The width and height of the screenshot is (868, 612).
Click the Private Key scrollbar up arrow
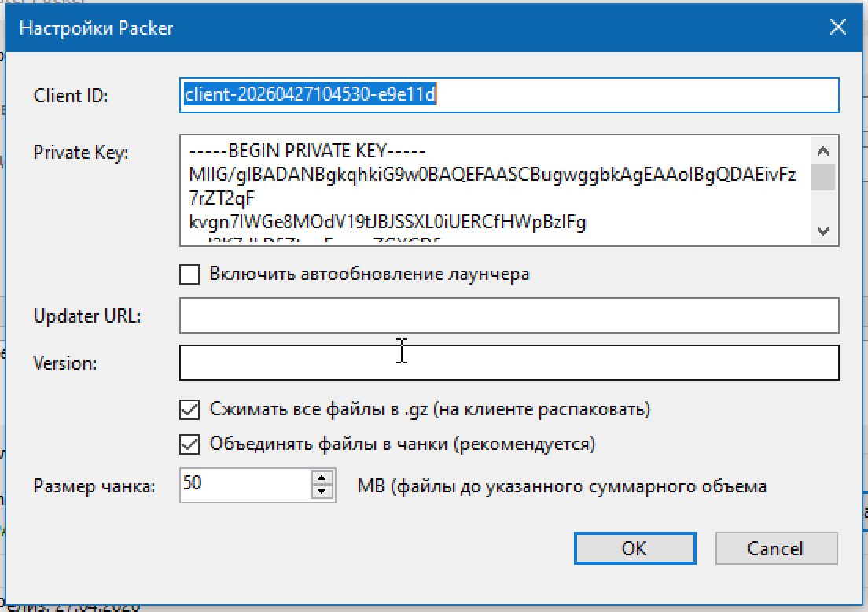(x=823, y=151)
